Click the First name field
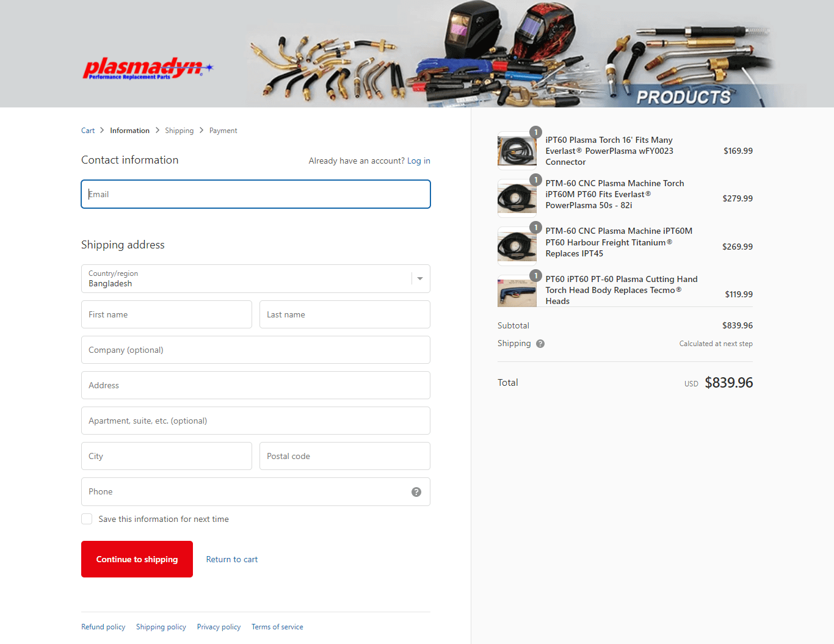Screen dimensions: 834x644 click(x=167, y=314)
